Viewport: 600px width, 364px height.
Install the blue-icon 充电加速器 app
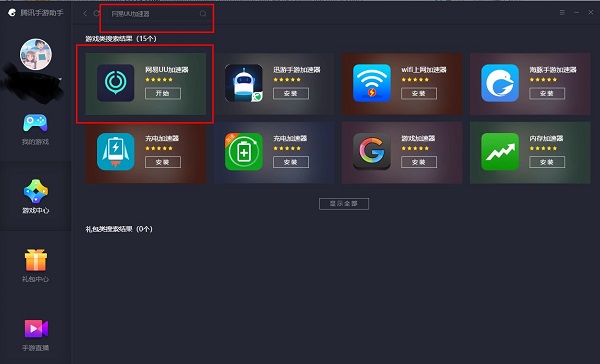pos(163,162)
